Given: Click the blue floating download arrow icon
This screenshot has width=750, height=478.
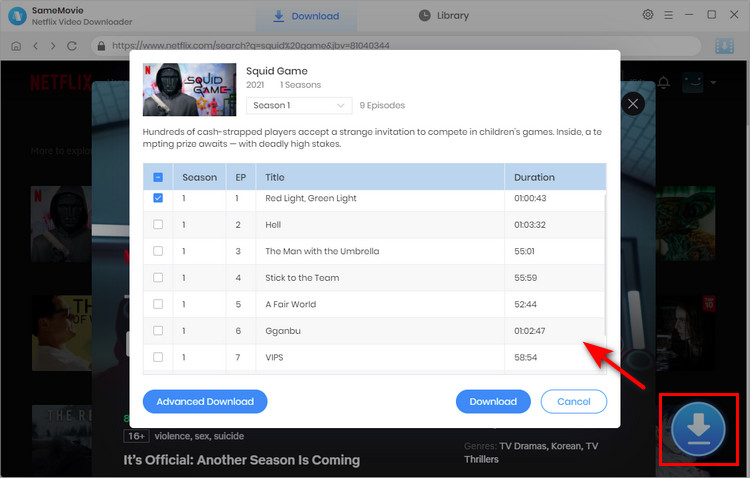Looking at the screenshot, I should [698, 430].
